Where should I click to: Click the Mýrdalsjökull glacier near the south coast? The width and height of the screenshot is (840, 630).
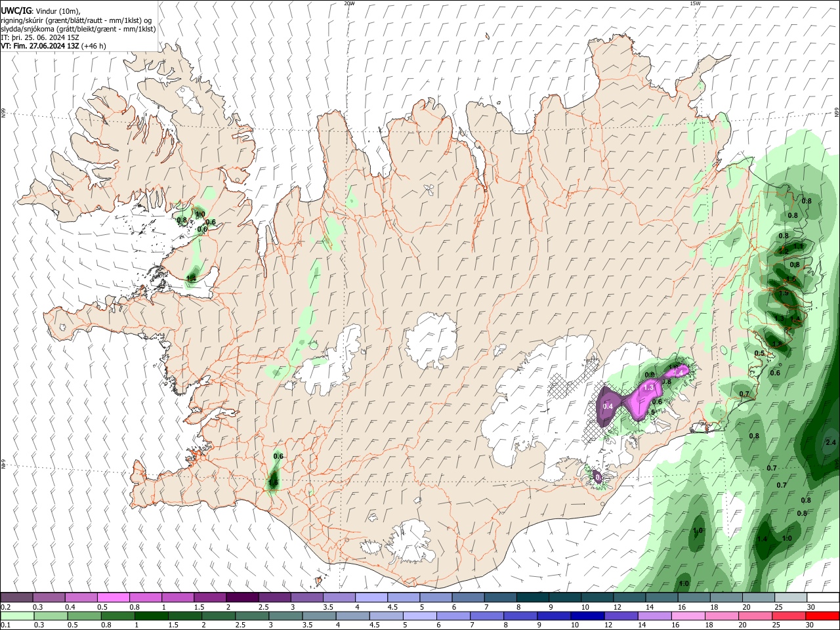[412, 542]
